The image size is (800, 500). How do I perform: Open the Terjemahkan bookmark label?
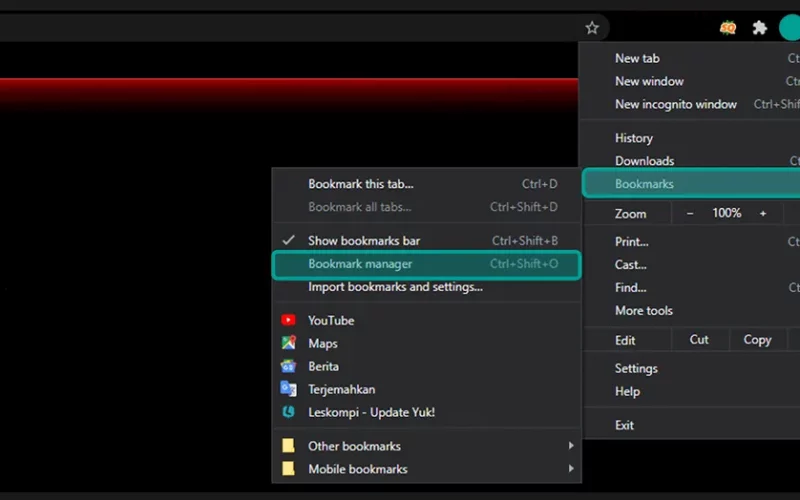coord(342,389)
